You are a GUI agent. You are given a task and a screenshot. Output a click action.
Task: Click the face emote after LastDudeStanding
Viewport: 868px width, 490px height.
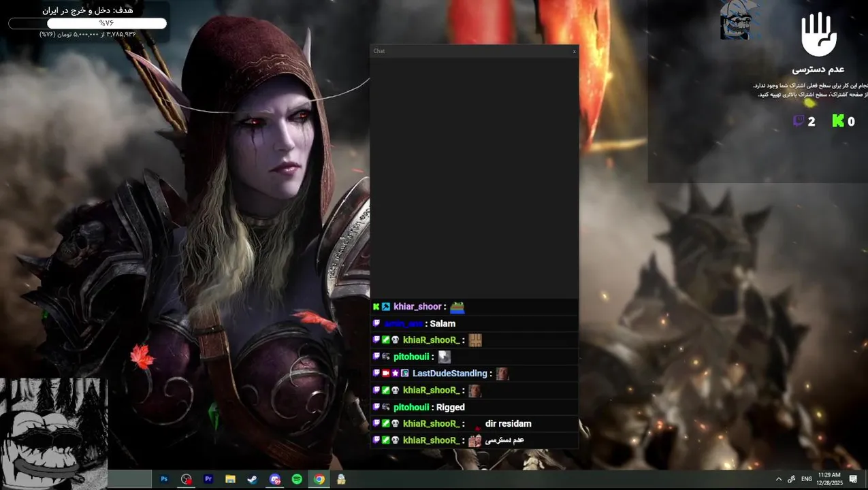pos(502,374)
